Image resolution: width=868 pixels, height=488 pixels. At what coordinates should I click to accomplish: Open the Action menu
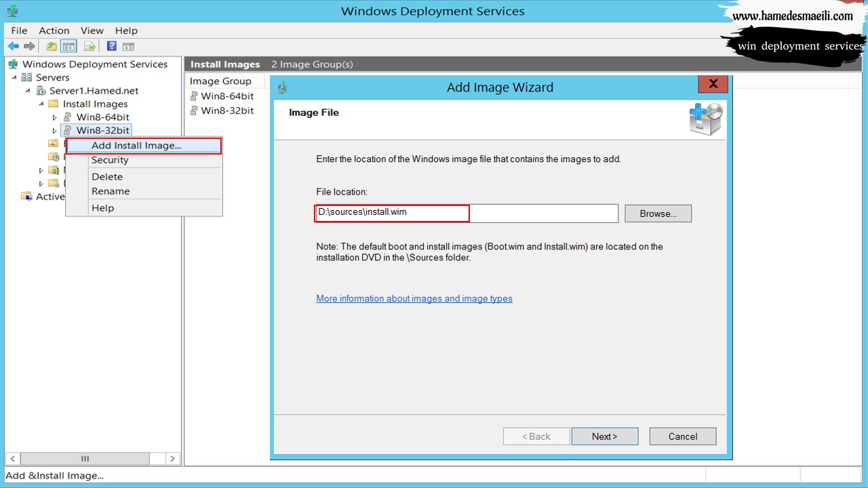point(54,30)
